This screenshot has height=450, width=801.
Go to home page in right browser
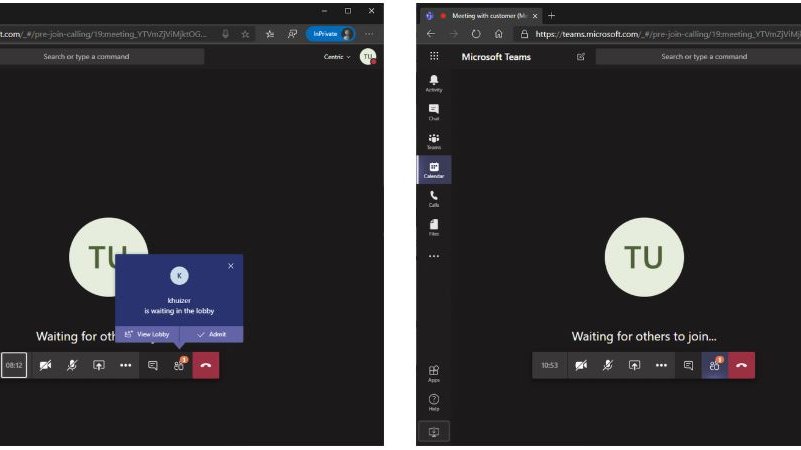click(x=499, y=34)
